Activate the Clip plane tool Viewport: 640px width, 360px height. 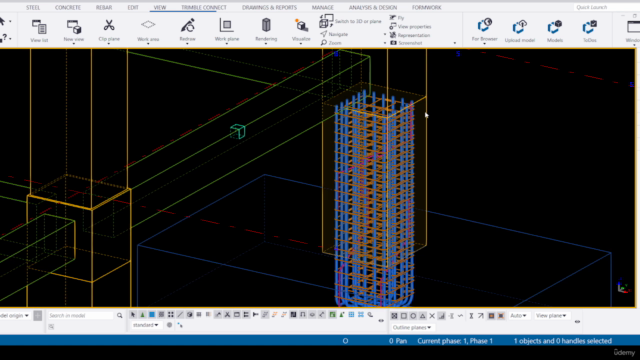[109, 31]
